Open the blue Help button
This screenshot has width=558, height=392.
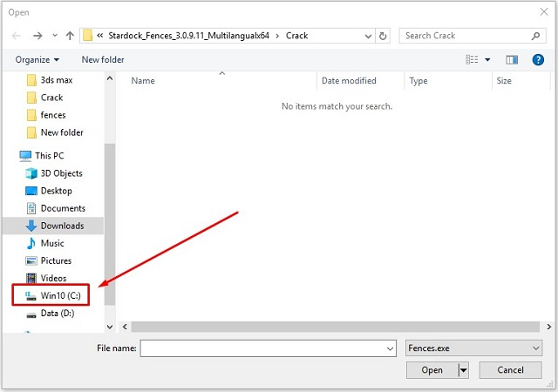pyautogui.click(x=538, y=59)
